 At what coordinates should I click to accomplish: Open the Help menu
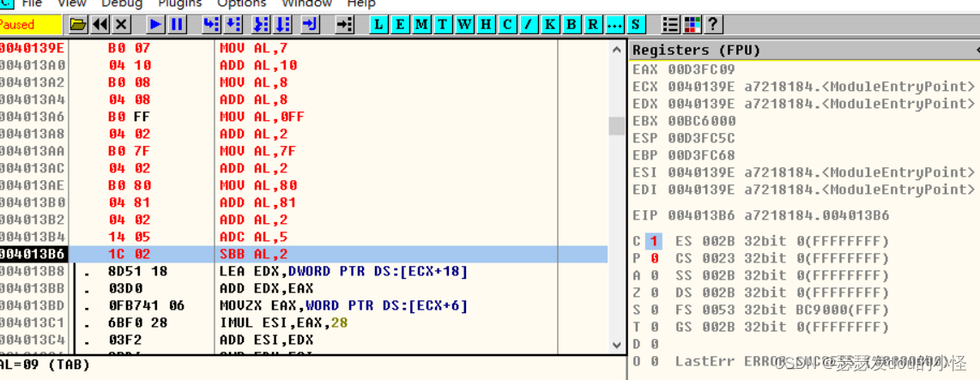click(x=360, y=3)
